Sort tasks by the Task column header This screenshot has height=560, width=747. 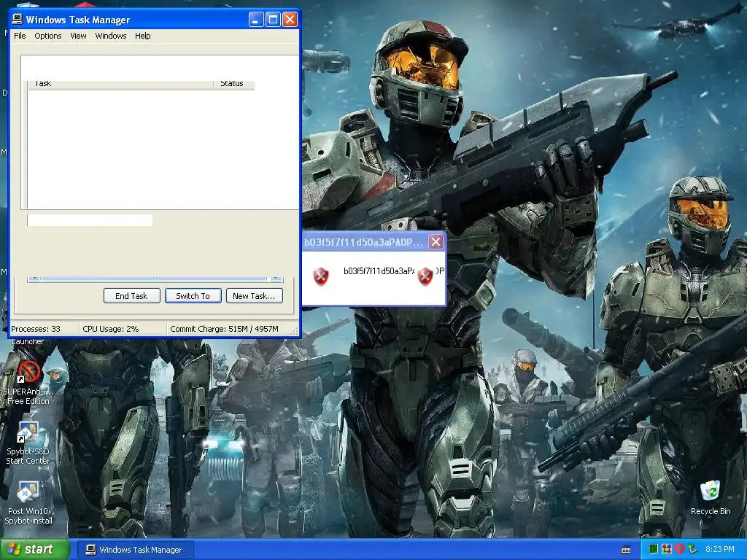(x=120, y=85)
